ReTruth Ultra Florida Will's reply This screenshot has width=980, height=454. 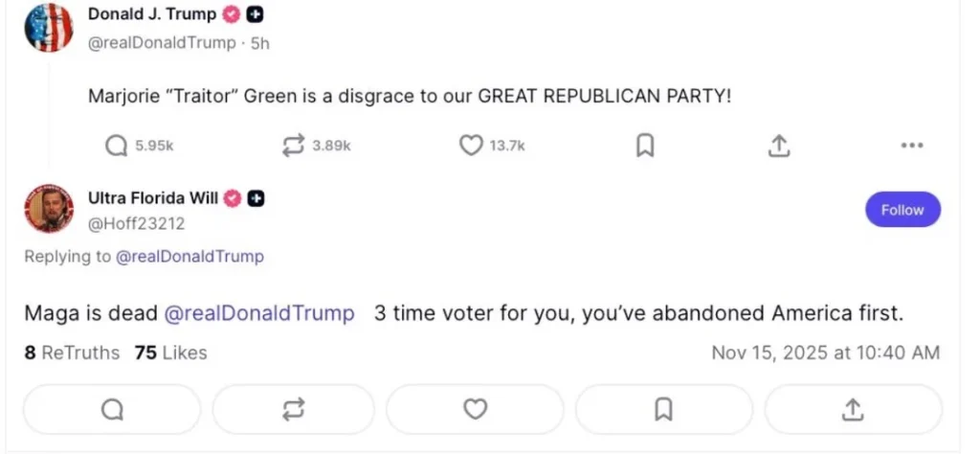pyautogui.click(x=293, y=409)
